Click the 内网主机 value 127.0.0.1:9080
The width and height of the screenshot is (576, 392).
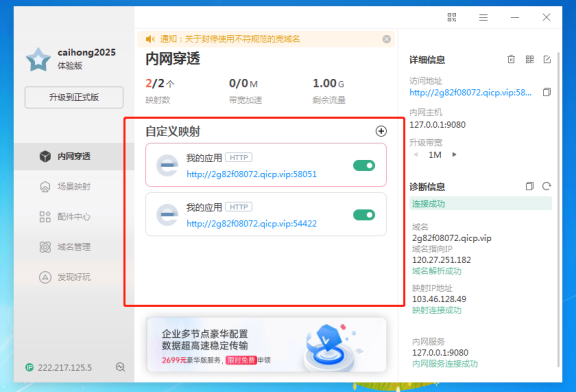pyautogui.click(x=437, y=125)
